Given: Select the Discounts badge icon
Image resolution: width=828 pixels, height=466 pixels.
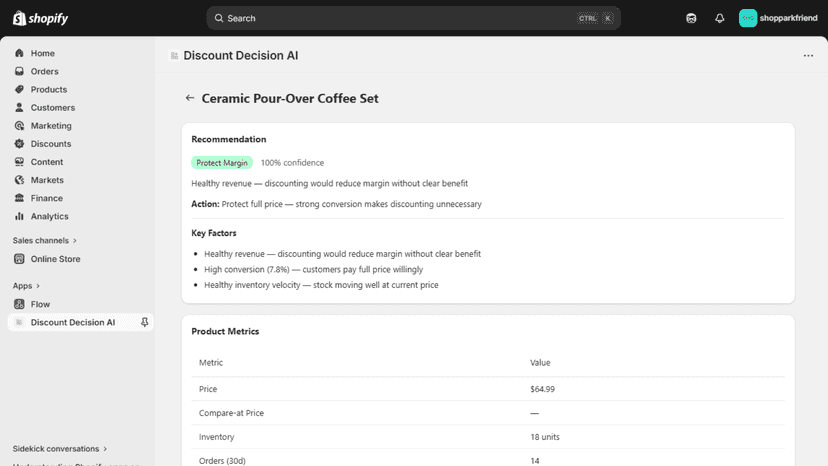Looking at the screenshot, I should coord(20,144).
